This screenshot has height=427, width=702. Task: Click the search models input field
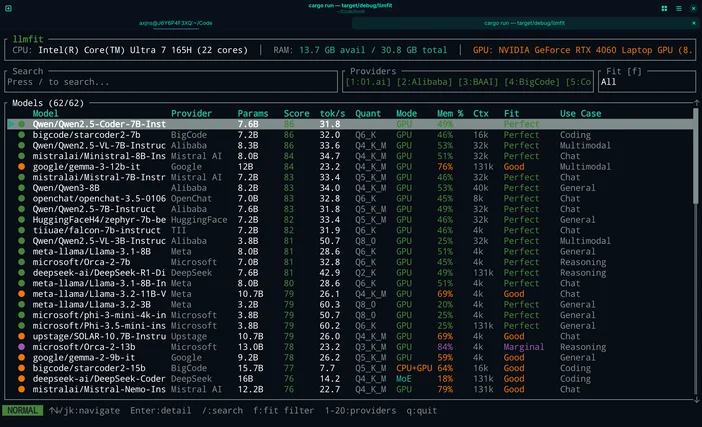click(x=170, y=82)
